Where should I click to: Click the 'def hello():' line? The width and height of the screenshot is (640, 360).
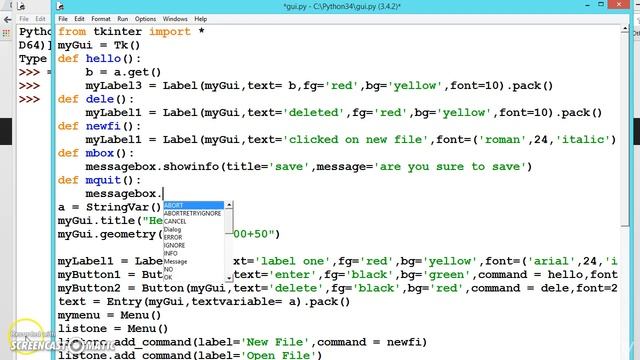coord(99,58)
